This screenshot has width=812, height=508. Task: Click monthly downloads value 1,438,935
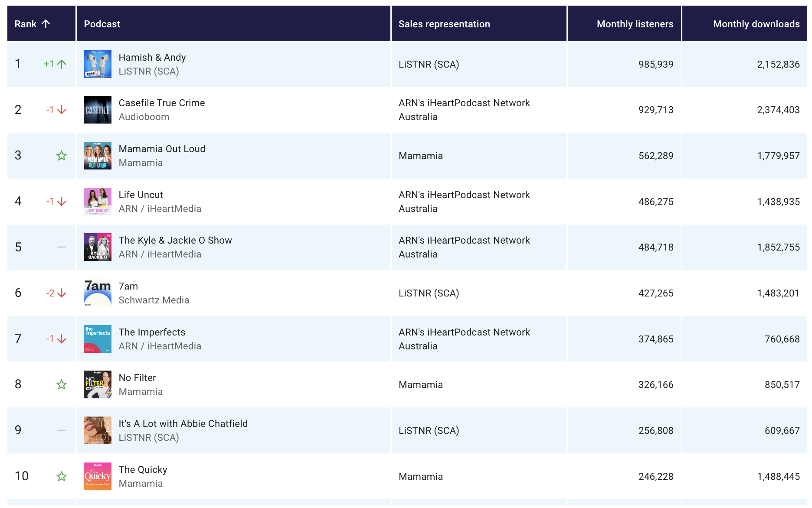(778, 202)
